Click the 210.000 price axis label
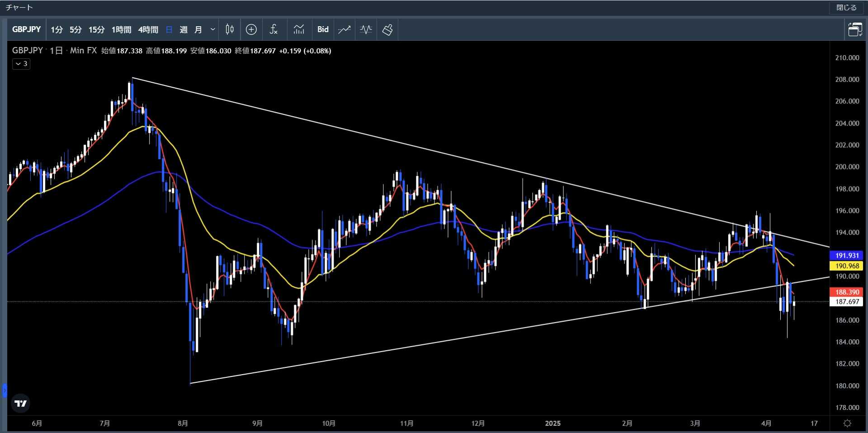 click(x=847, y=58)
